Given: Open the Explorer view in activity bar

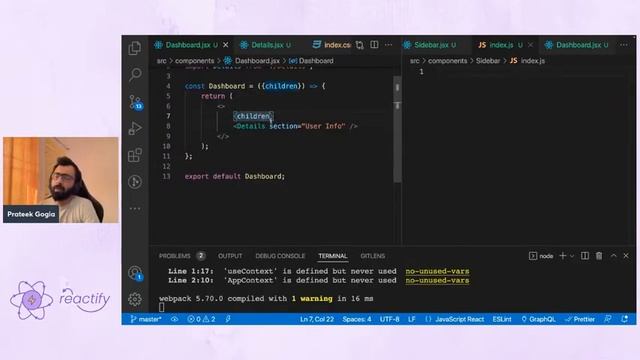Looking at the screenshot, I should 135,48.
